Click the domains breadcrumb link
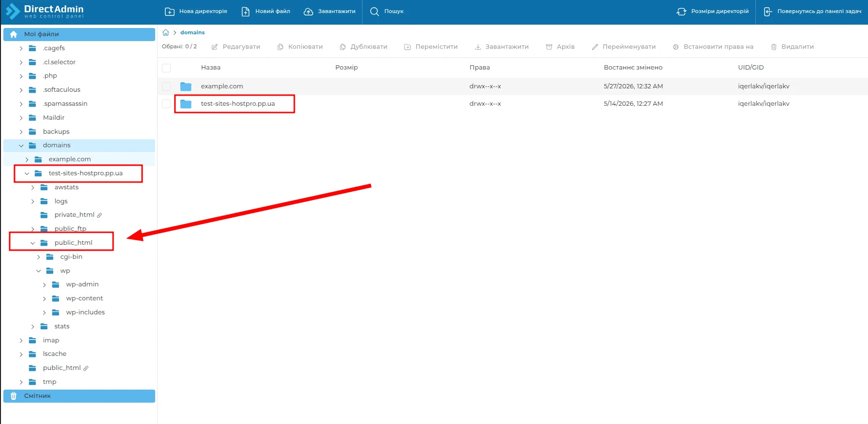The height and width of the screenshot is (424, 868). (x=192, y=32)
